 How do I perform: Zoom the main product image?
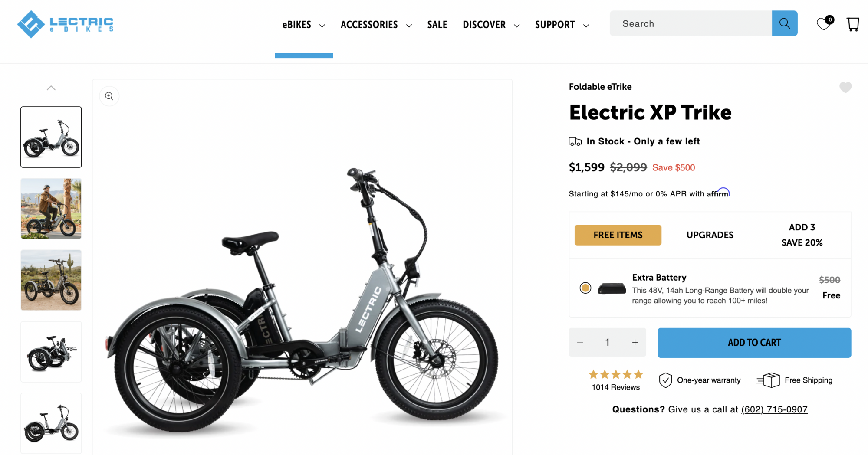coord(109,96)
